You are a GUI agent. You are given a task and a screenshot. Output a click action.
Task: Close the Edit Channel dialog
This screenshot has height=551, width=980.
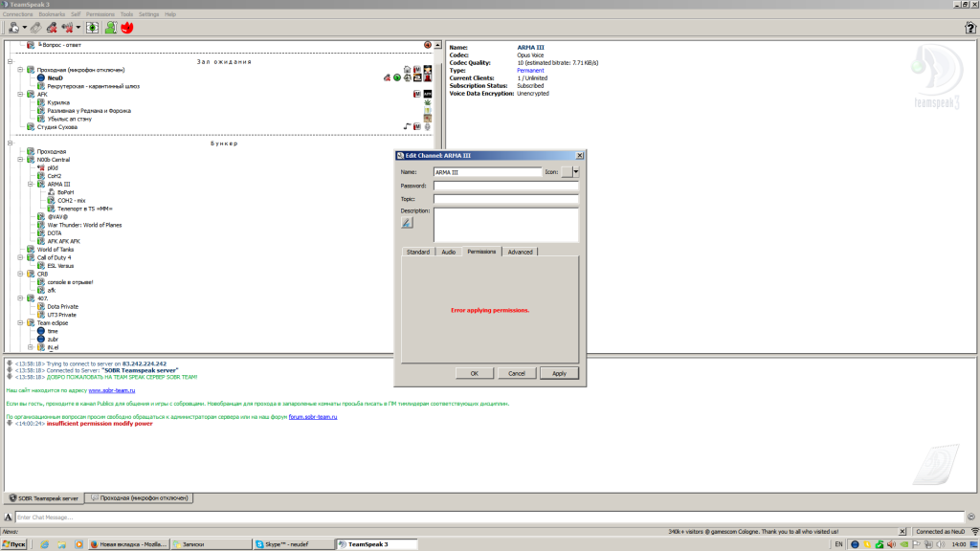pos(579,156)
